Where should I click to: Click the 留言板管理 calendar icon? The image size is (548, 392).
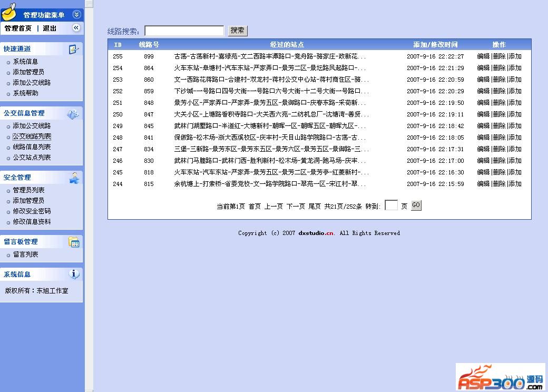click(x=74, y=242)
